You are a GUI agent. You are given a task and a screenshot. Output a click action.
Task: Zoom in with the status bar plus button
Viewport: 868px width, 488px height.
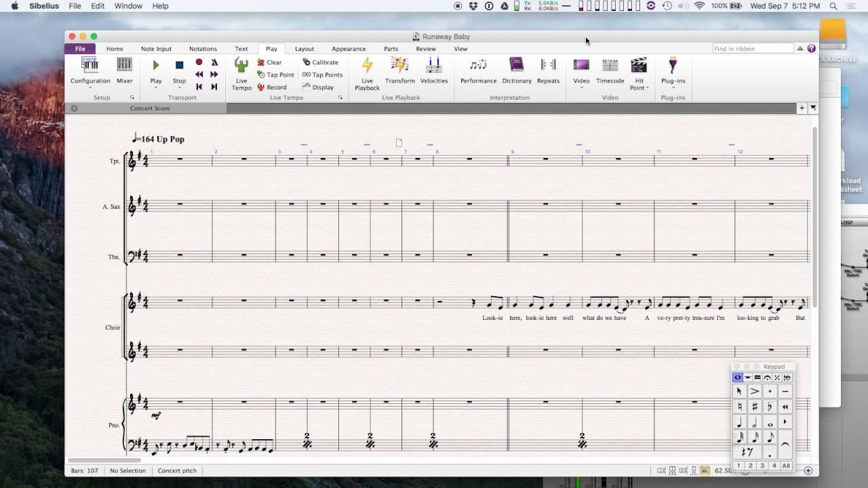click(x=808, y=470)
